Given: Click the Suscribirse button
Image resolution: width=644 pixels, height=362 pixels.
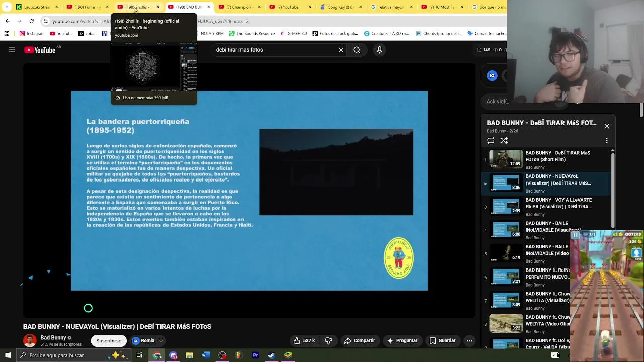Looking at the screenshot, I should [x=109, y=340].
